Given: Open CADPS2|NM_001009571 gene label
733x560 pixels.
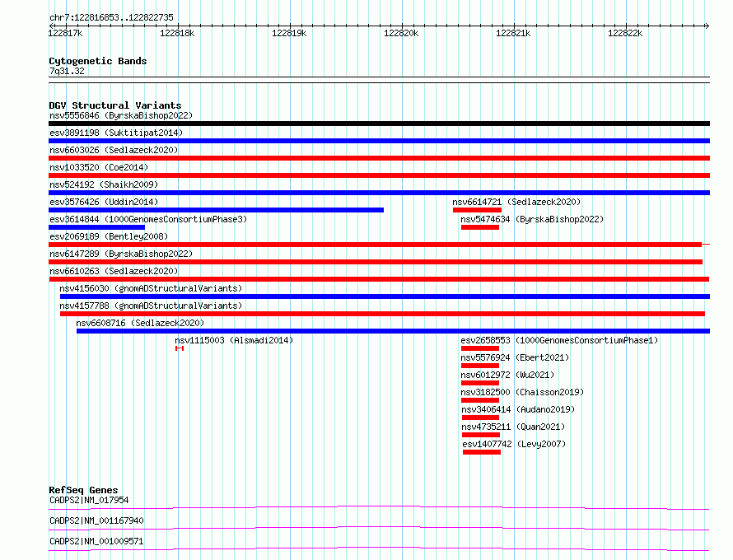Looking at the screenshot, I should (x=96, y=541).
